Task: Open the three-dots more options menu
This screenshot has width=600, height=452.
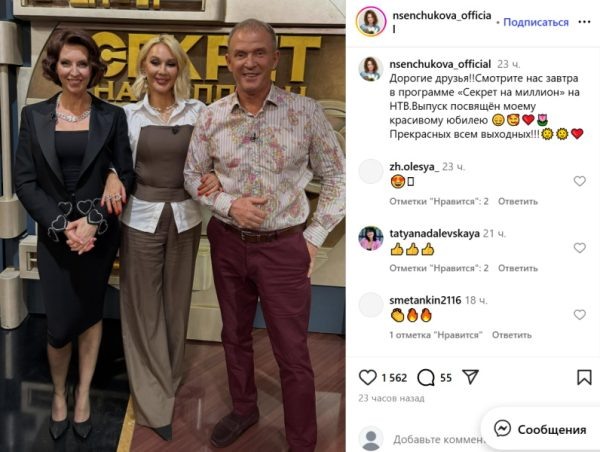Action: tap(584, 22)
